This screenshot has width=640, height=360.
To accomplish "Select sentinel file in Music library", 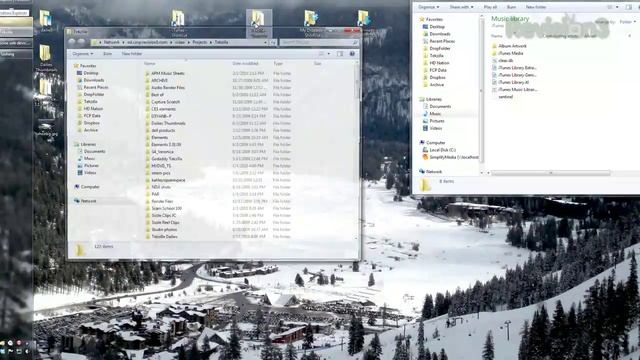I will coord(505,97).
